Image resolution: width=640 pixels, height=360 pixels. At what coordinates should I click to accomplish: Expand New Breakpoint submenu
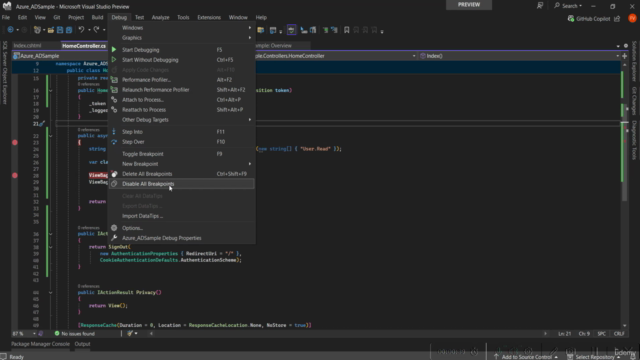tap(182, 164)
